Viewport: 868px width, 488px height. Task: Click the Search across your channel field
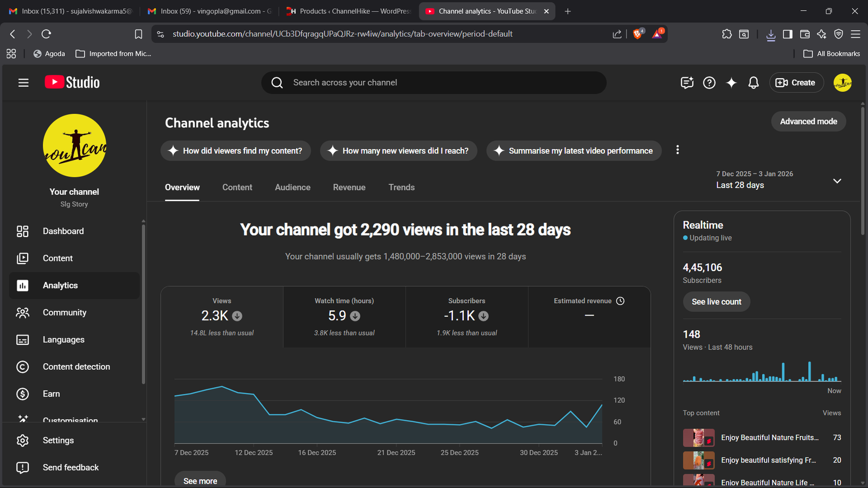(x=434, y=82)
